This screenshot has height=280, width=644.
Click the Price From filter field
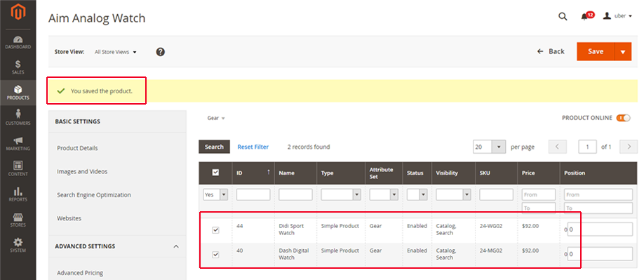click(539, 194)
